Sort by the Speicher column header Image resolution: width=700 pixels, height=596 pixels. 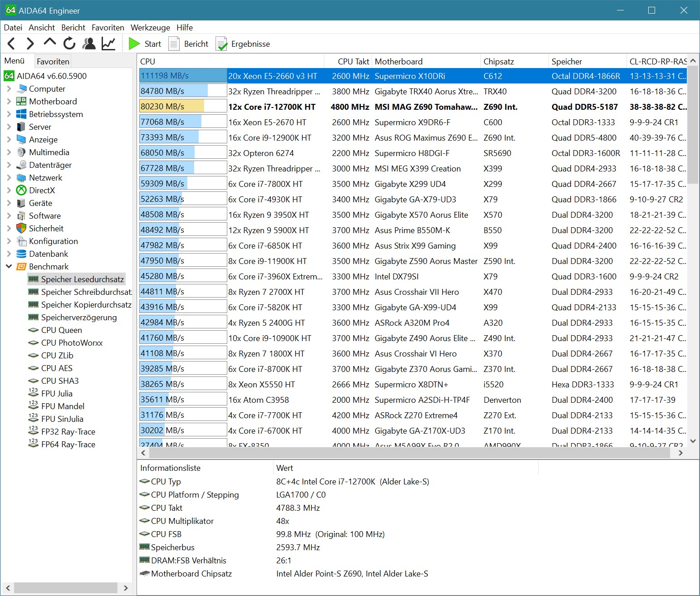click(587, 61)
